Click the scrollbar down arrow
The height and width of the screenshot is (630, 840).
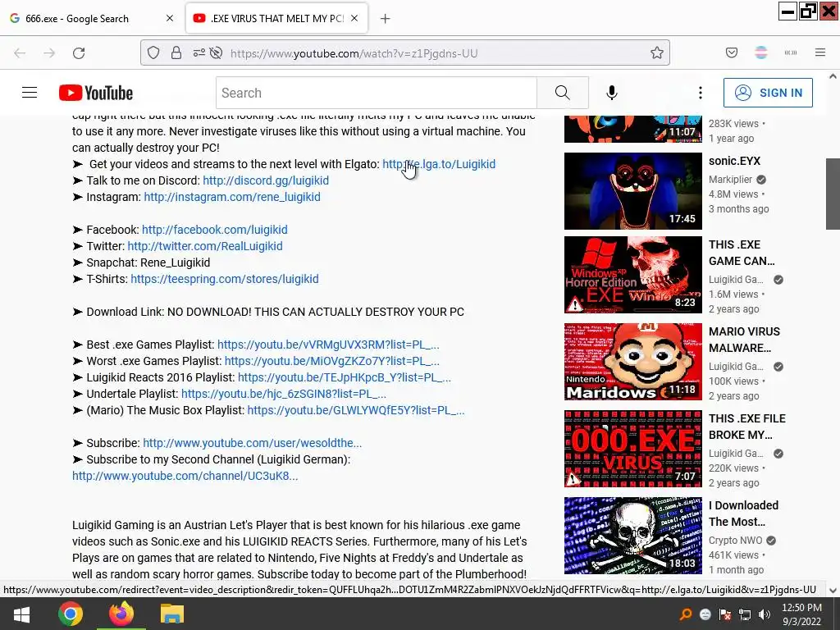coord(833,591)
